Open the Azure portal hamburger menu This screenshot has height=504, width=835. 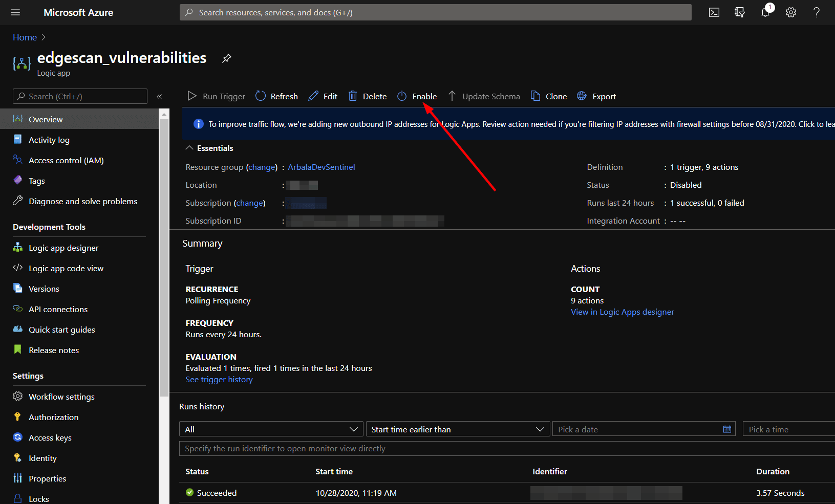[15, 12]
